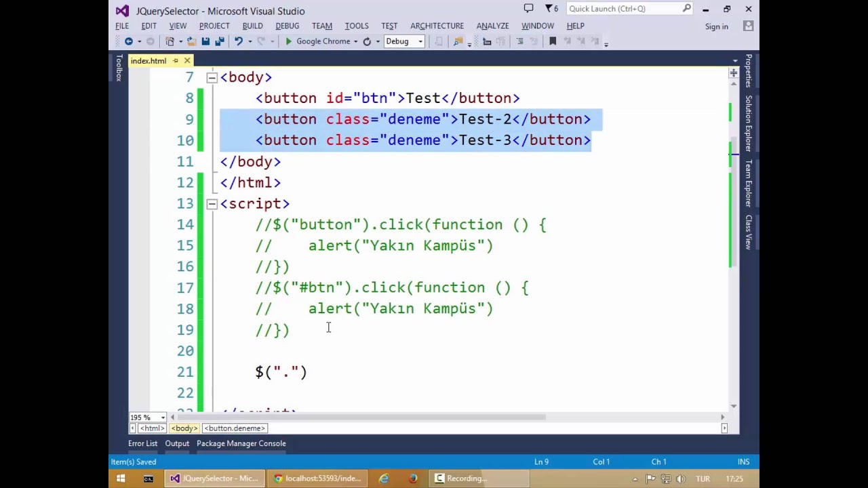868x488 pixels.
Task: Switch to the Chrome localhost taskbar window
Action: pos(317,479)
